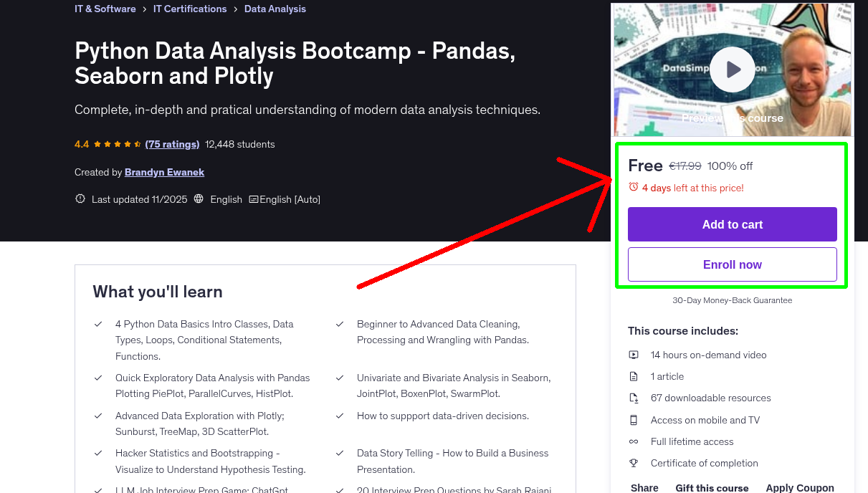Click the Enroll now button
The image size is (868, 493).
pos(732,264)
